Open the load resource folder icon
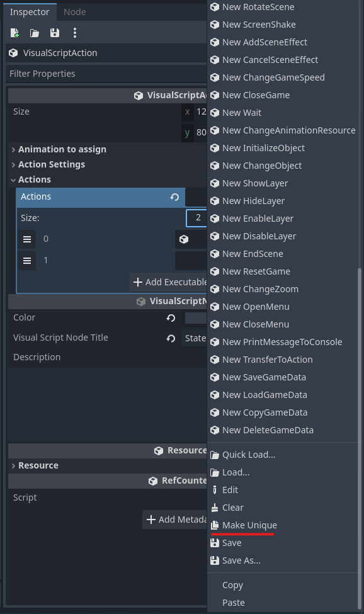The width and height of the screenshot is (364, 614). coord(35,33)
